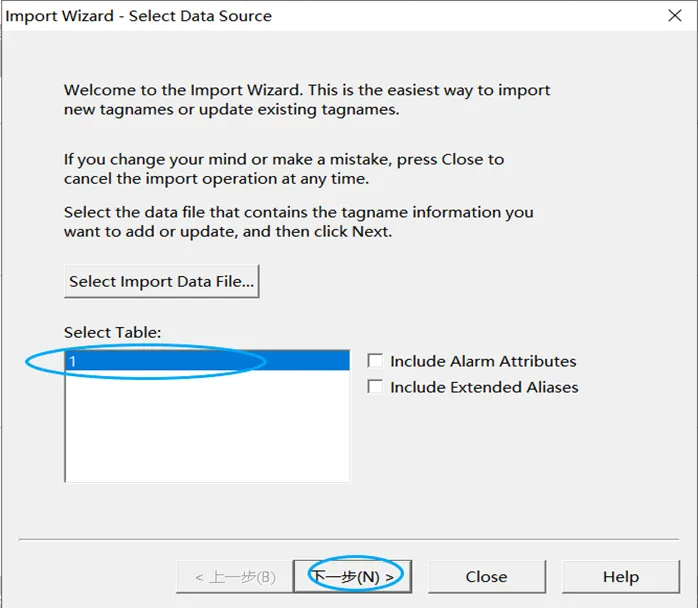698x608 pixels.
Task: Click the 'Include Extended Aliases' label text
Action: (484, 387)
